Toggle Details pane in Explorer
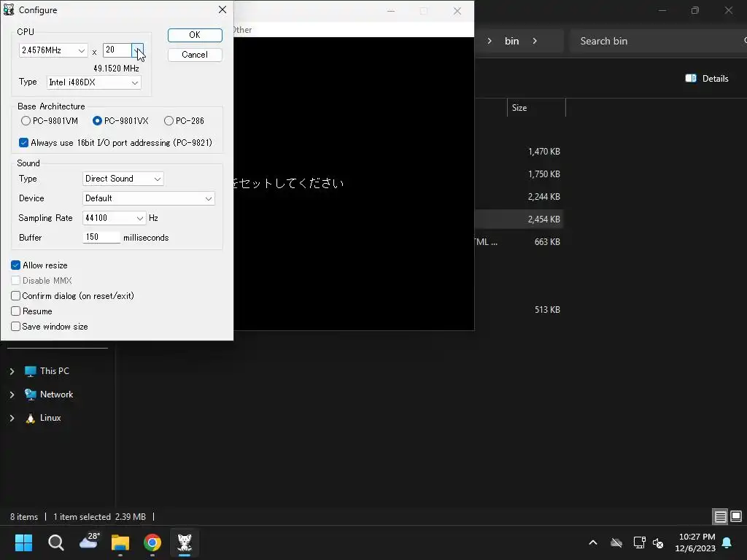 tap(707, 79)
